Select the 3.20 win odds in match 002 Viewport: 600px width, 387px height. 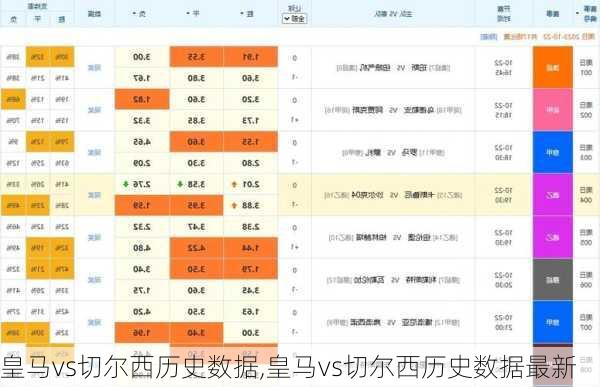(x=251, y=100)
